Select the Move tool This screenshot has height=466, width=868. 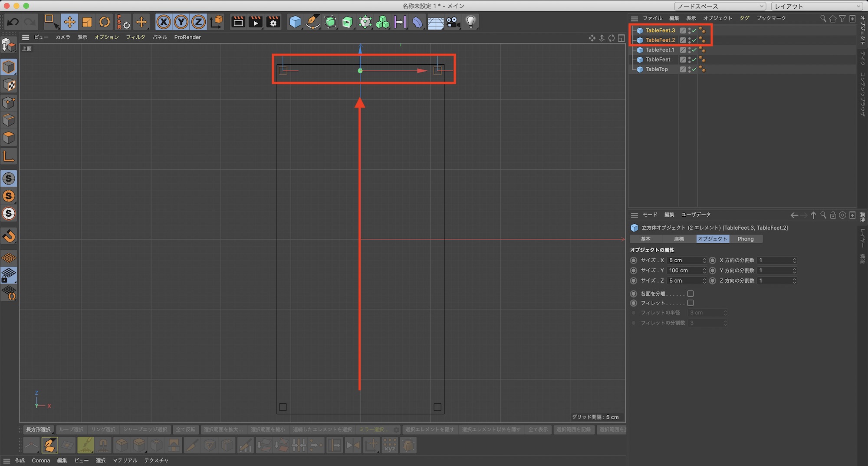(69, 22)
